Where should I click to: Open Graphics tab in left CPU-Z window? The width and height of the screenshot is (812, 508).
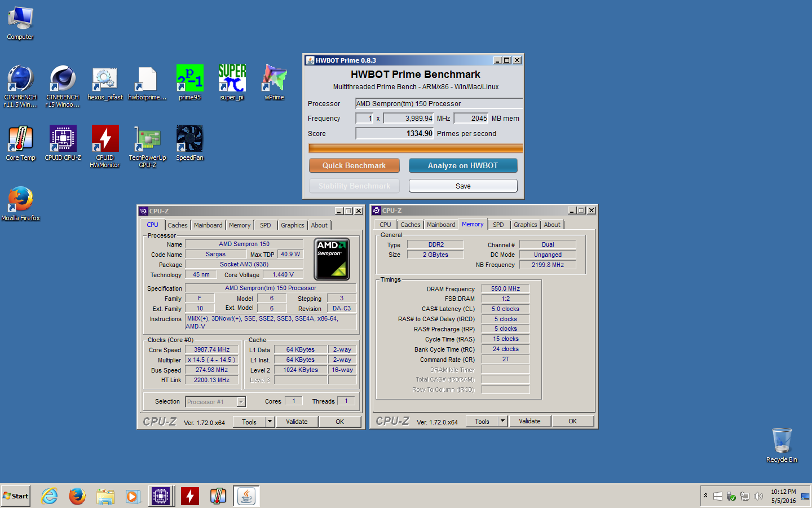293,225
